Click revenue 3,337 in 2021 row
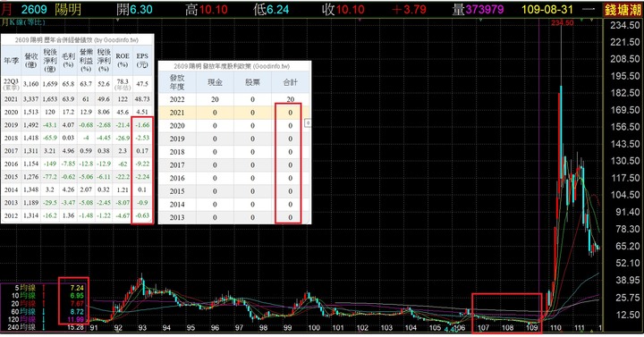Screen dimensions: 644x337 click(30, 99)
